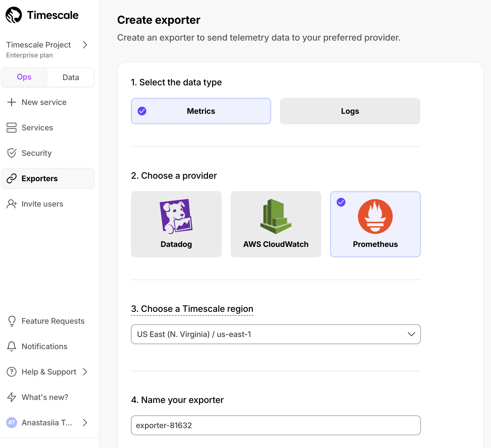491x448 pixels.
Task: Click the Metrics checkmark indicator
Action: [142, 111]
